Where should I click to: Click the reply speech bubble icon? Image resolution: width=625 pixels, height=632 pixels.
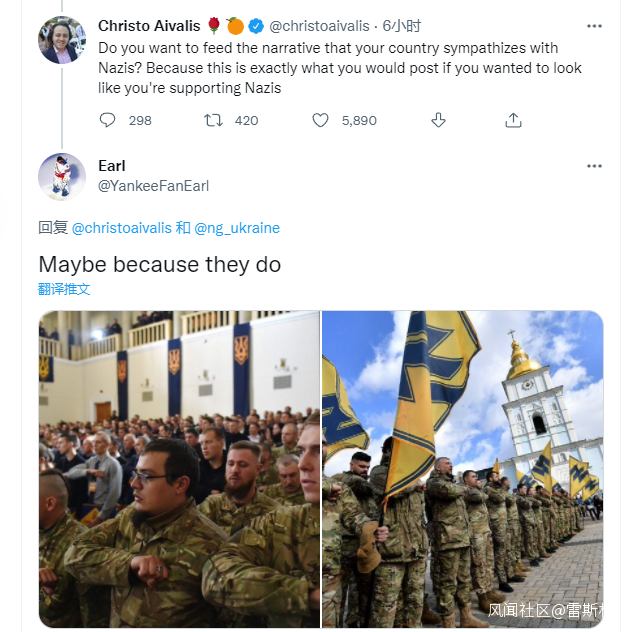tap(107, 120)
